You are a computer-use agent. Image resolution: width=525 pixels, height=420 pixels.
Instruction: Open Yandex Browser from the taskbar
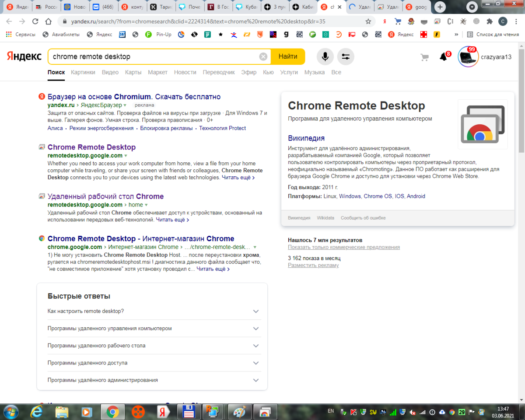[163, 412]
